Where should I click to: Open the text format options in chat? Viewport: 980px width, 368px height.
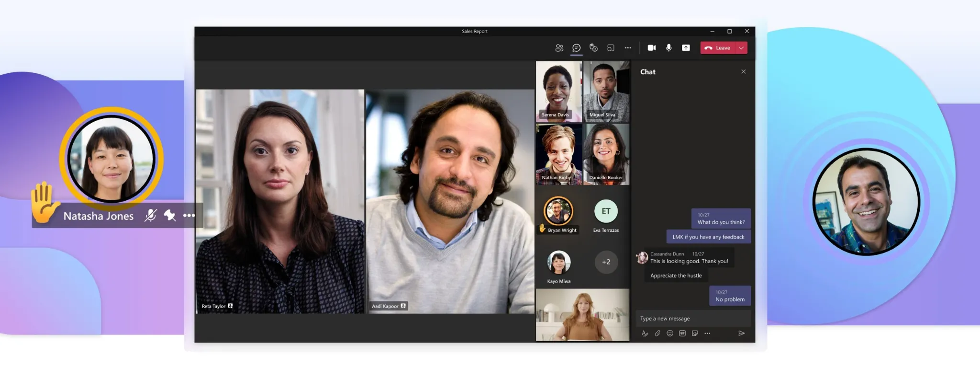click(645, 333)
